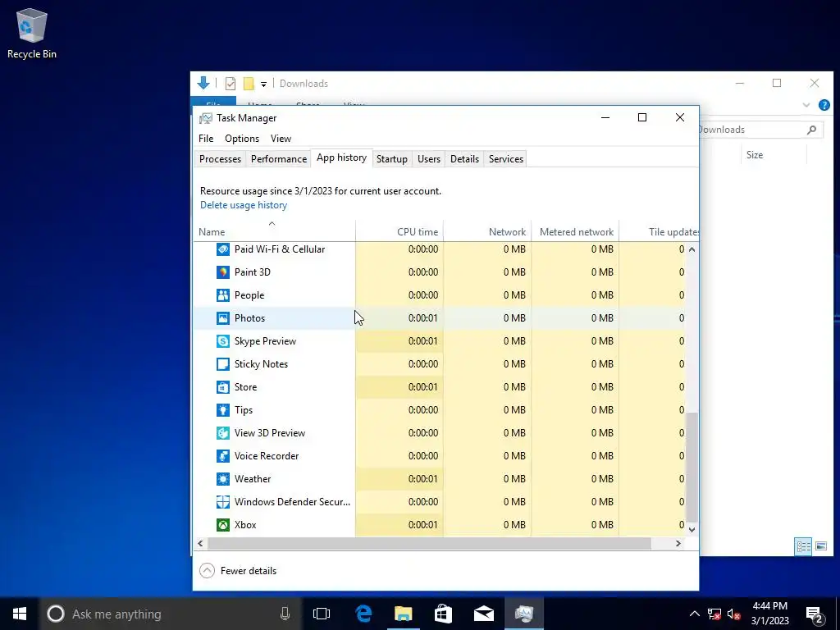Open Customize Quick Access Toolbar dropdown in Downloads
This screenshot has width=840, height=630.
click(x=263, y=84)
